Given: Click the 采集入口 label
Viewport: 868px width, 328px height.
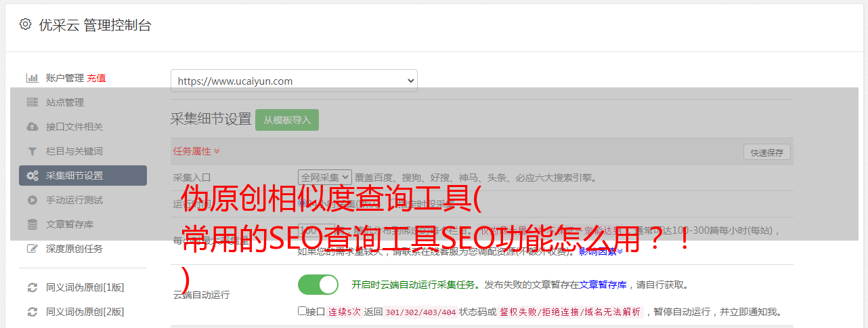Looking at the screenshot, I should (192, 178).
